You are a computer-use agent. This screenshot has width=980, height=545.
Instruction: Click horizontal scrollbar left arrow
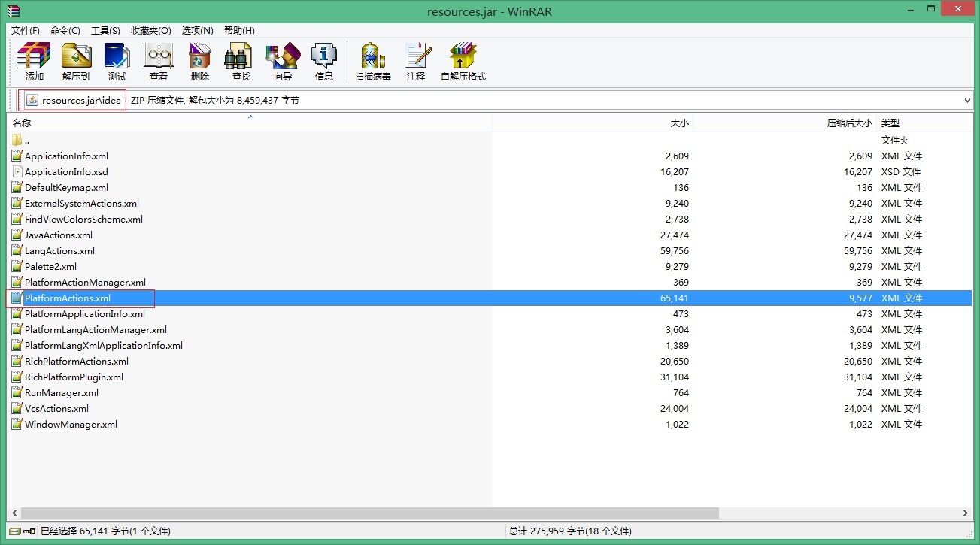[x=14, y=513]
